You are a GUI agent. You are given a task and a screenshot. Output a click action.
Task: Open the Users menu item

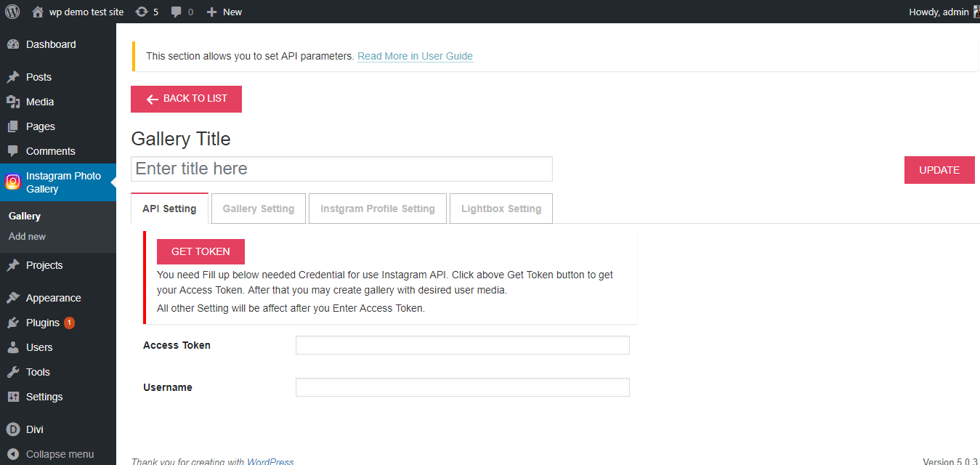(58, 347)
